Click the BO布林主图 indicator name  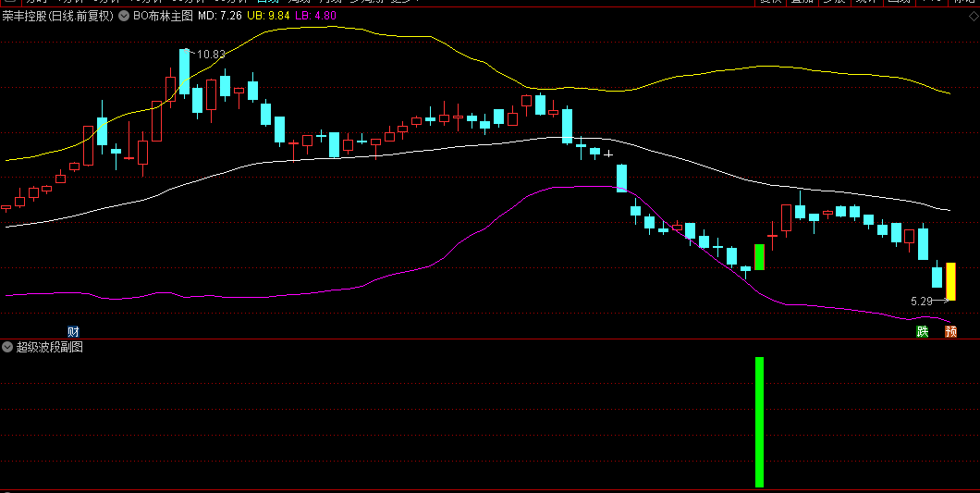(163, 17)
